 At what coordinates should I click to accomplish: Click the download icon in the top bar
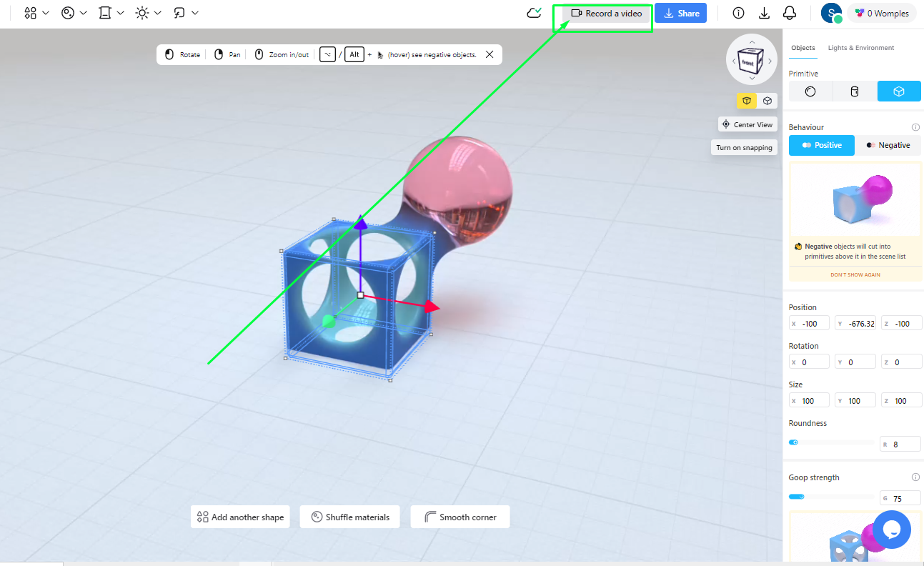[x=764, y=13]
